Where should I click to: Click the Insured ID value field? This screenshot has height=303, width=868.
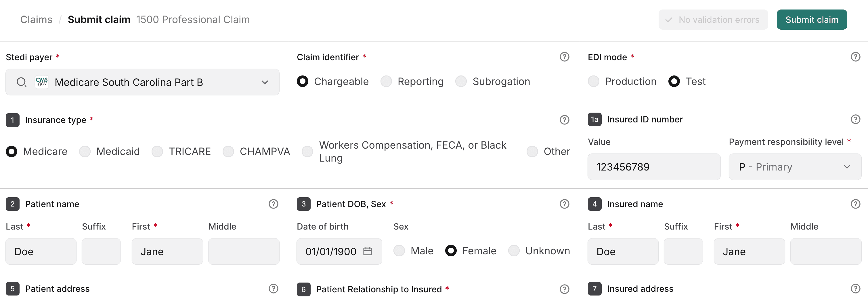(x=654, y=167)
